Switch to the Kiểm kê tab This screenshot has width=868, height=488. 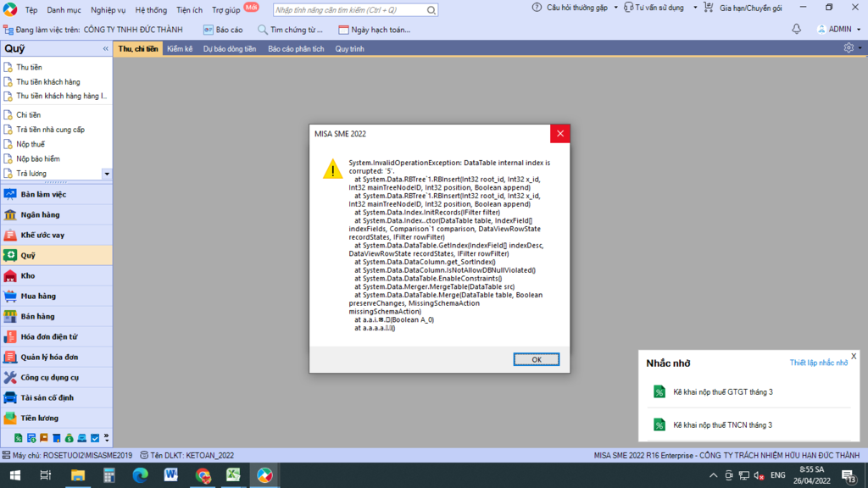180,48
